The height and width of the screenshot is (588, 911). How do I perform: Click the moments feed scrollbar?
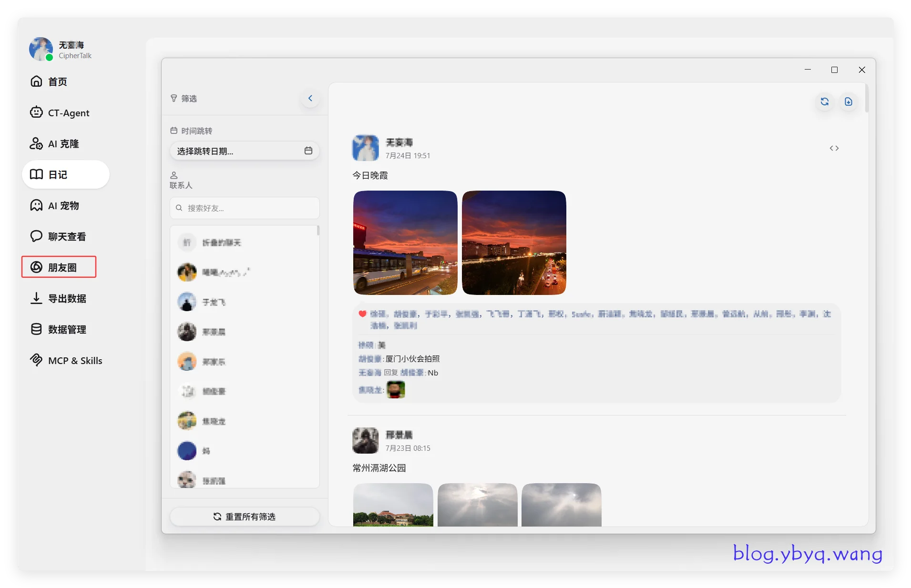867,98
